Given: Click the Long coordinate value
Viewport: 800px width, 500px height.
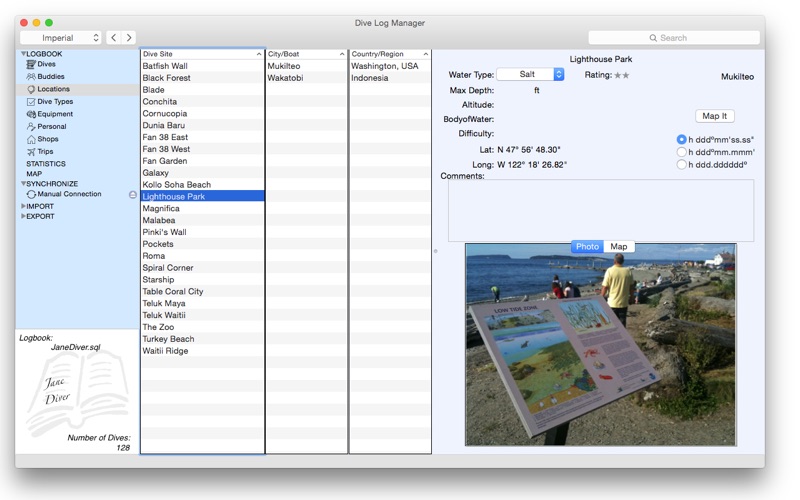Looking at the screenshot, I should tap(532, 165).
